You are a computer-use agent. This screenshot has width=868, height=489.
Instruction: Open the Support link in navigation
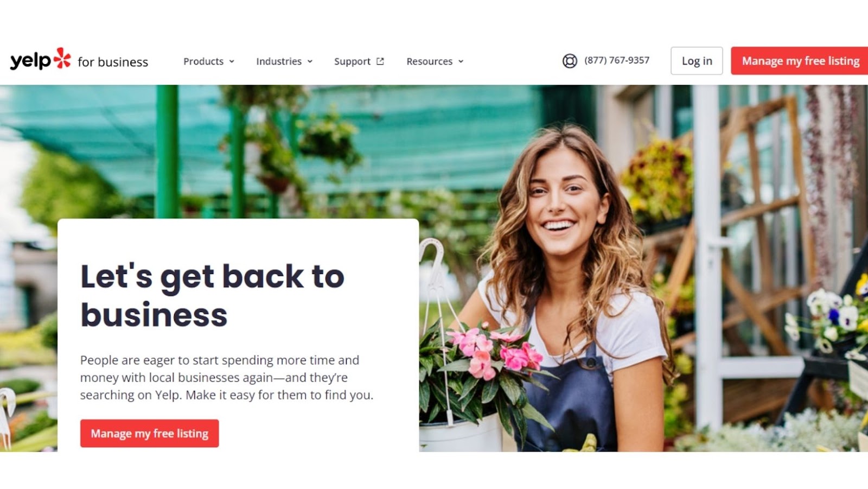pyautogui.click(x=352, y=61)
